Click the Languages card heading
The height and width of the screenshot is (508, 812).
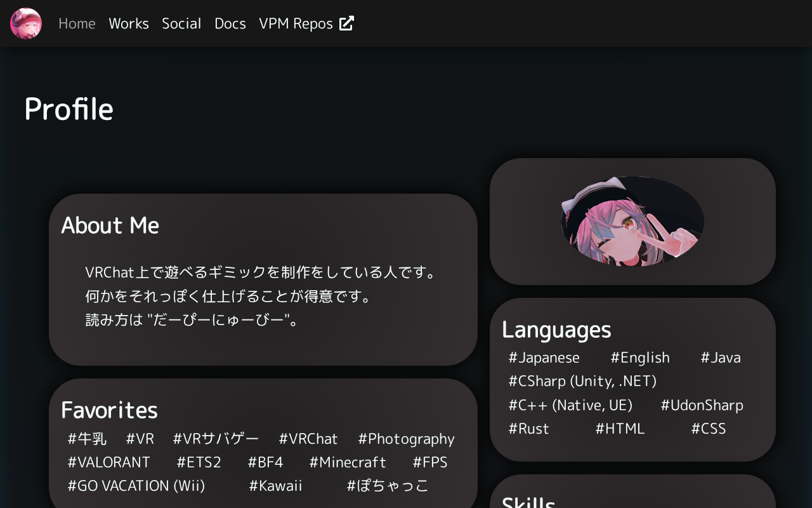556,330
